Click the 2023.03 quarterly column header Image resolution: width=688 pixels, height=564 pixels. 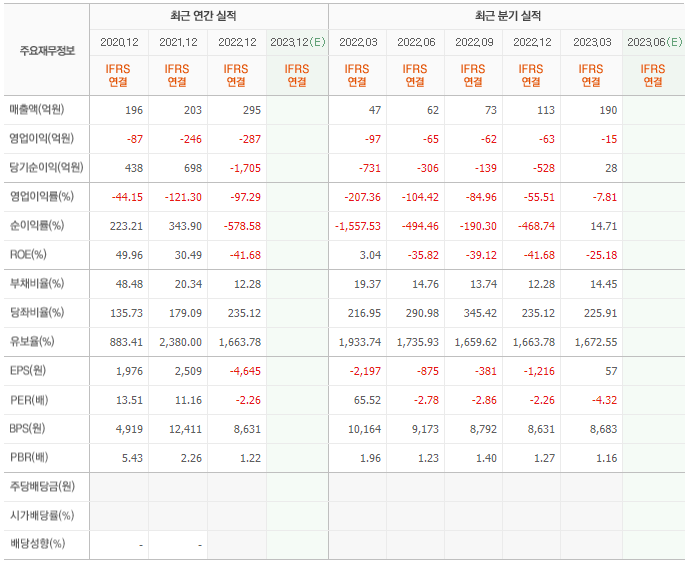pos(592,42)
